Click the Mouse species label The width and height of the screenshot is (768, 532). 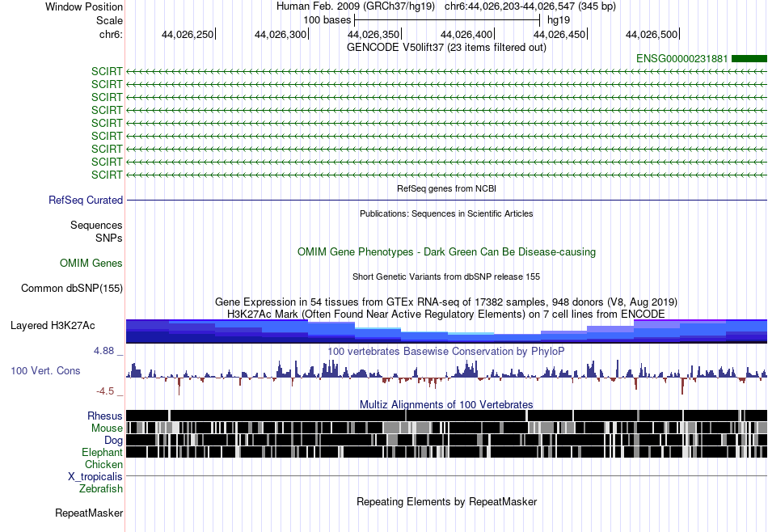pyautogui.click(x=107, y=429)
